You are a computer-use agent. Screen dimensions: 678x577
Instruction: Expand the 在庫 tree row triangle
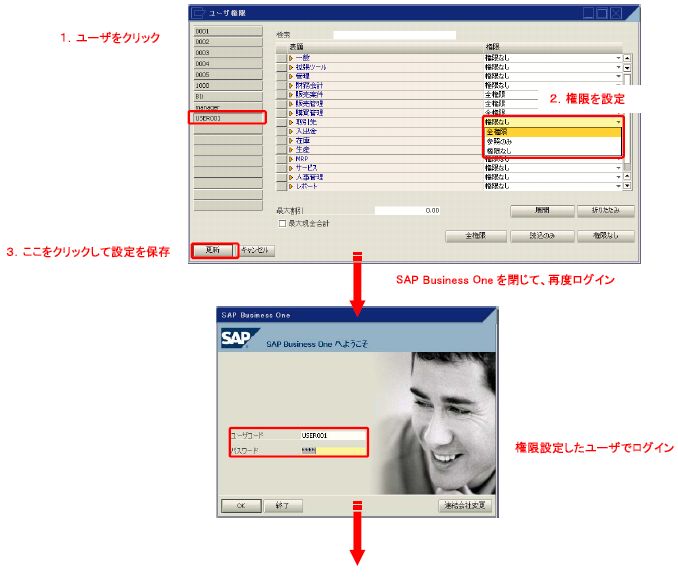coord(291,141)
